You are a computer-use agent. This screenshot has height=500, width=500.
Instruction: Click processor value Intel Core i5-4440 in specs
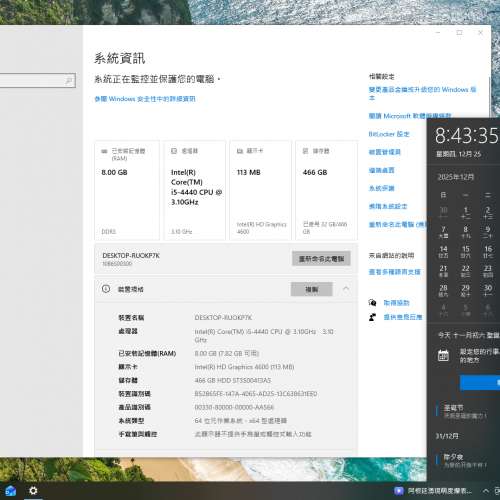[264, 335]
